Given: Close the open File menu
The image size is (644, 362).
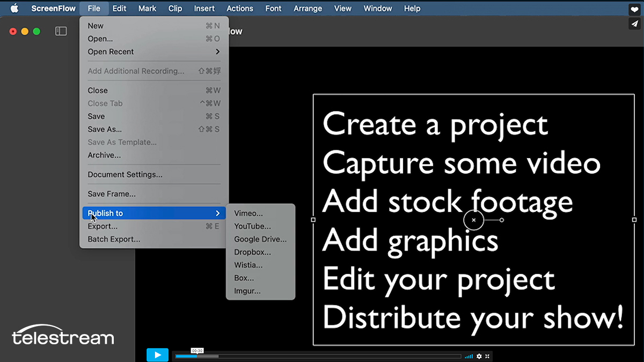Looking at the screenshot, I should [94, 9].
